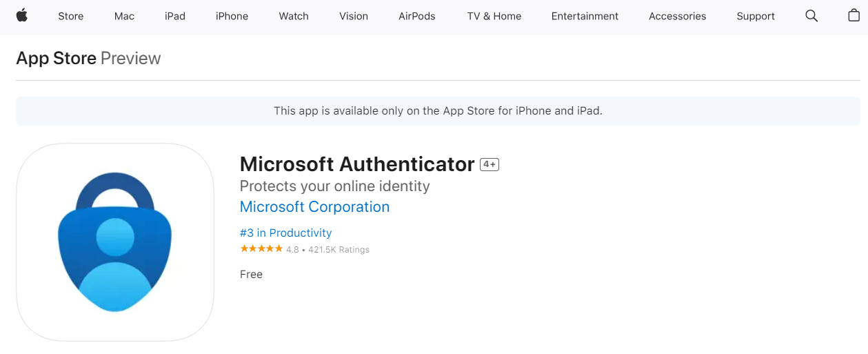Open the AirPods page

tap(417, 16)
